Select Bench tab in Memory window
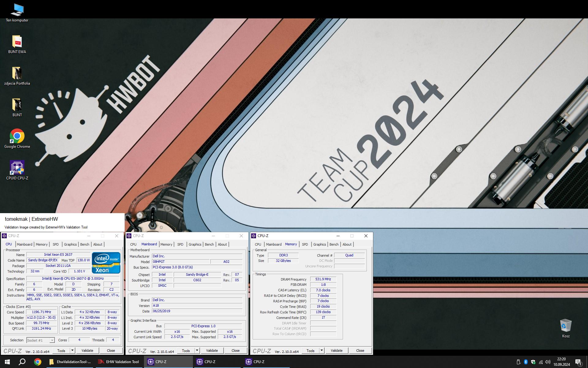 point(334,244)
